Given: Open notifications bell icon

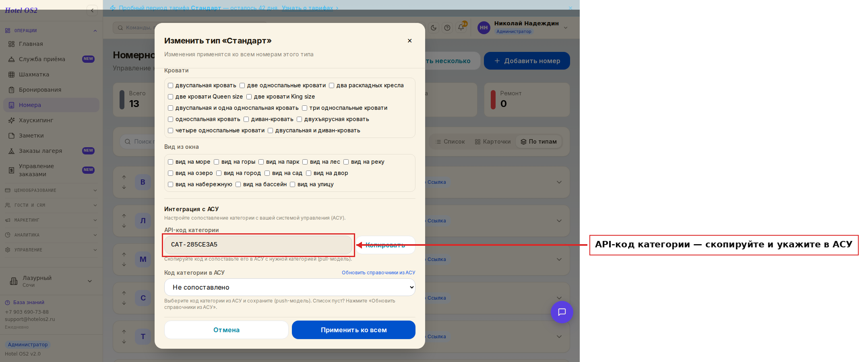Looking at the screenshot, I should pos(461,28).
